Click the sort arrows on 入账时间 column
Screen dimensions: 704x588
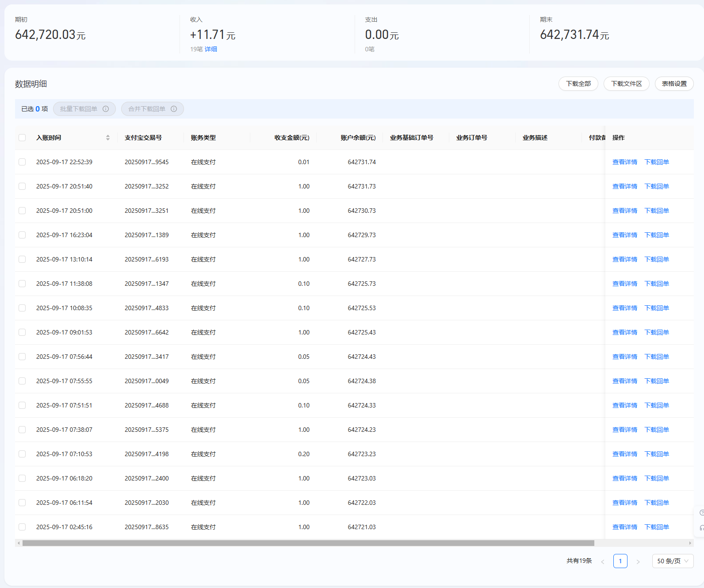click(107, 138)
